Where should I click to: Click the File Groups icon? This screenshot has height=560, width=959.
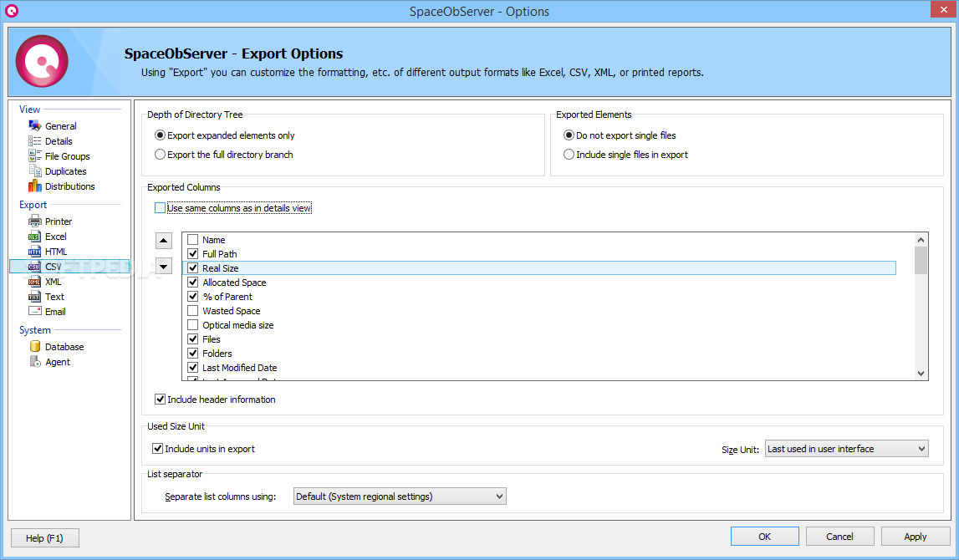pos(35,156)
